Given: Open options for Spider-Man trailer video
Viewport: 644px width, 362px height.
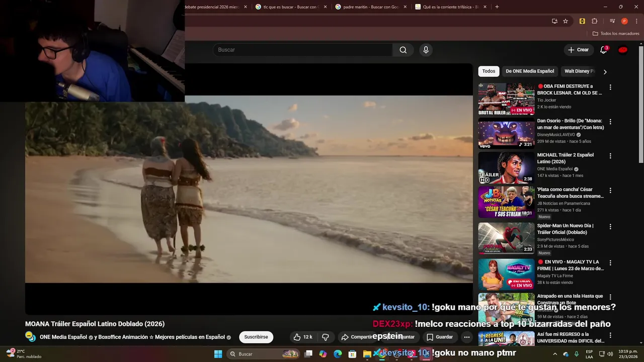Looking at the screenshot, I should point(610,227).
